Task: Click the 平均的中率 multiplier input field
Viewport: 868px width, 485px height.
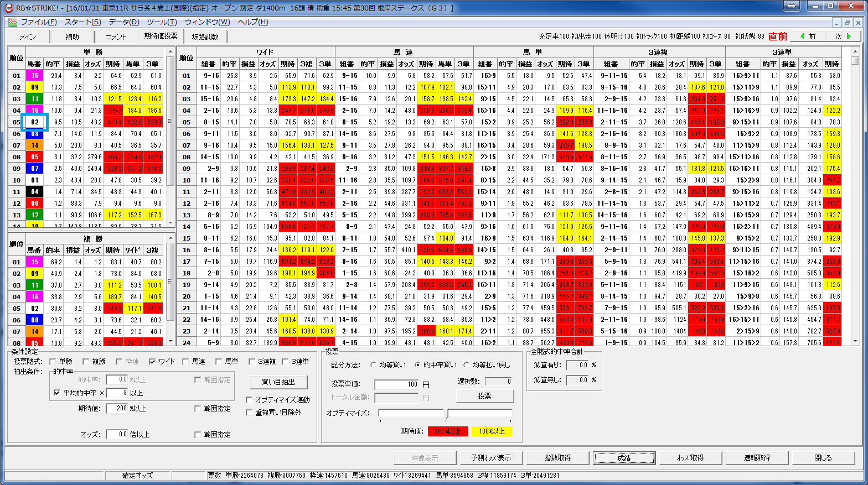Action: pyautogui.click(x=117, y=393)
